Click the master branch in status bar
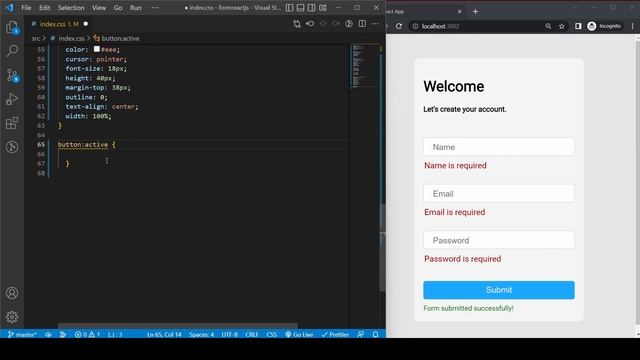Image resolution: width=640 pixels, height=360 pixels. click(x=22, y=334)
